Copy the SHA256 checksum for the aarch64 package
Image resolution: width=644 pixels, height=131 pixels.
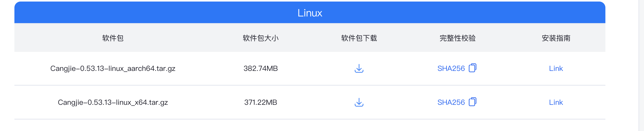(473, 68)
